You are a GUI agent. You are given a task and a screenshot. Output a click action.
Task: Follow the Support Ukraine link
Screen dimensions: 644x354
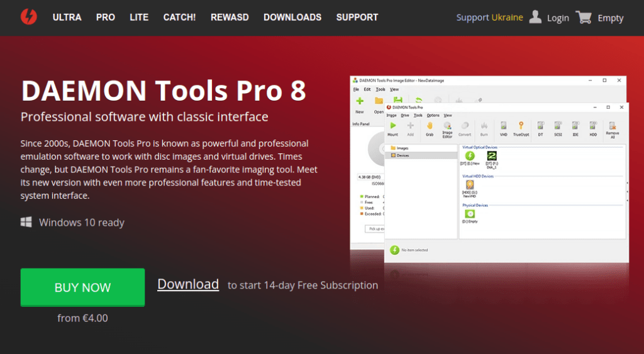click(x=489, y=18)
